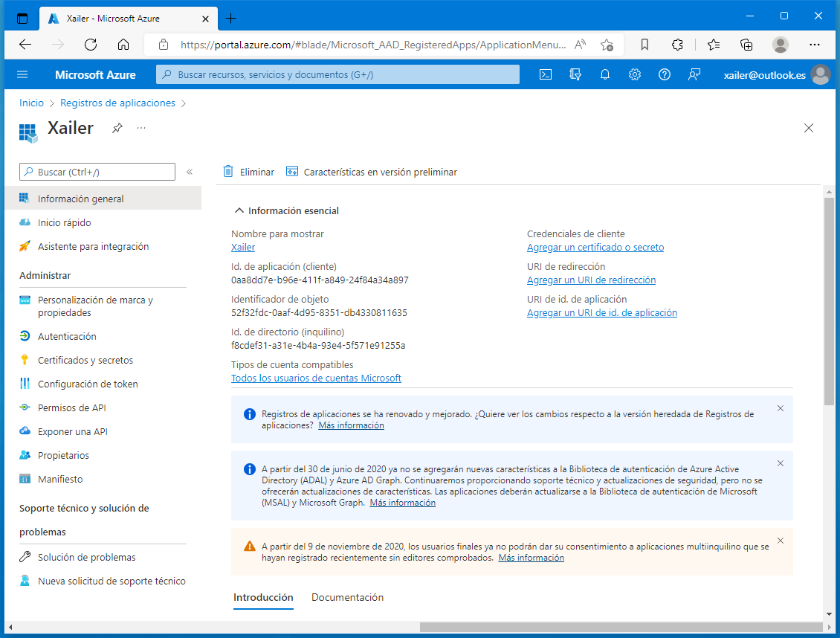This screenshot has height=638, width=840.
Task: Open browser extensions puzzle icon
Action: pos(677,45)
